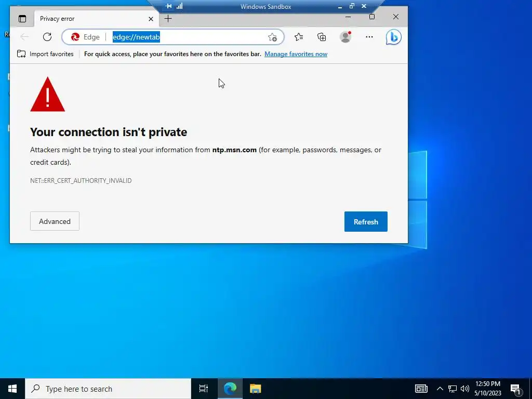Viewport: 532px width, 399px height.
Task: Open Task View on the taskbar
Action: [204, 389]
